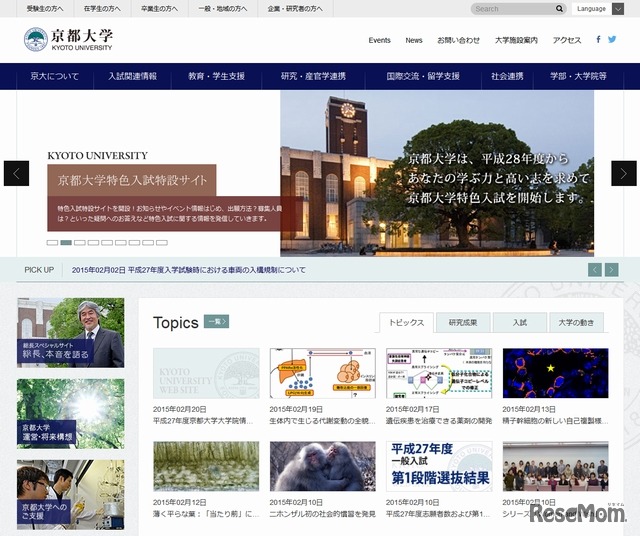The height and width of the screenshot is (536, 640).
Task: Click the Search input field
Action: click(x=513, y=9)
